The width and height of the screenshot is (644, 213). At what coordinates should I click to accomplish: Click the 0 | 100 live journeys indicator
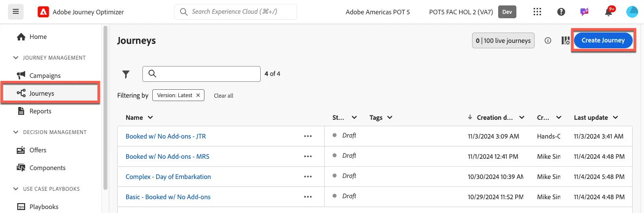pos(503,40)
